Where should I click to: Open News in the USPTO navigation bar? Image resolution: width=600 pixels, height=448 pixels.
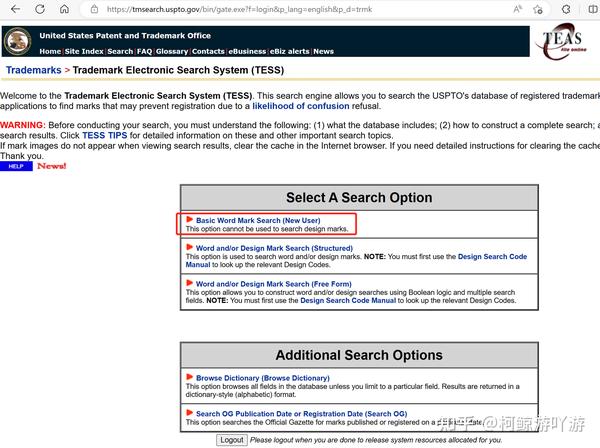click(x=324, y=51)
